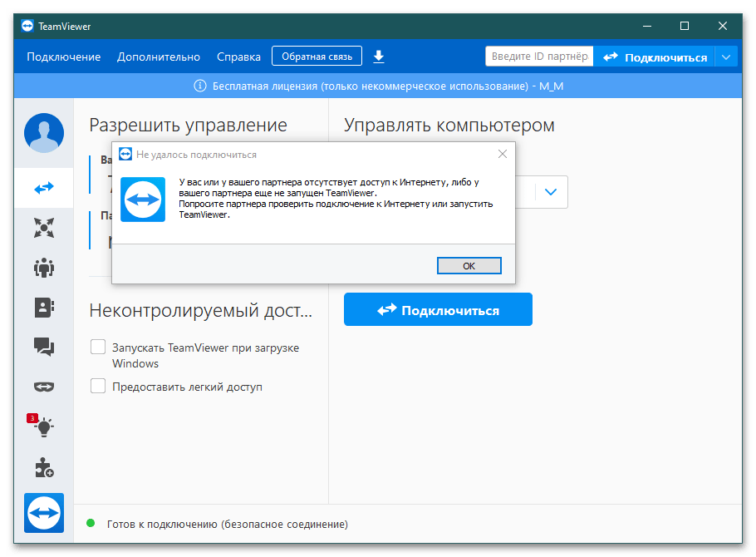Click the large blue Подключиться button

coord(438,309)
